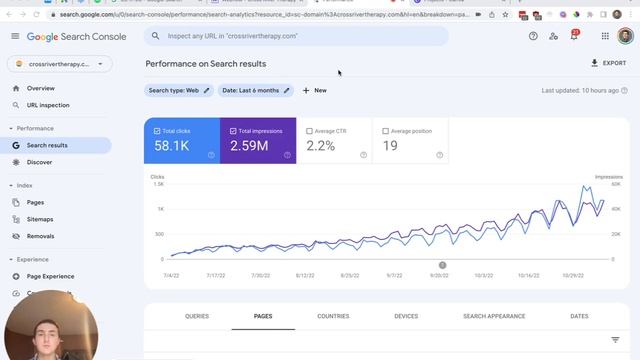The height and width of the screenshot is (360, 640).
Task: Open the Google apps grid
Action: tap(605, 36)
